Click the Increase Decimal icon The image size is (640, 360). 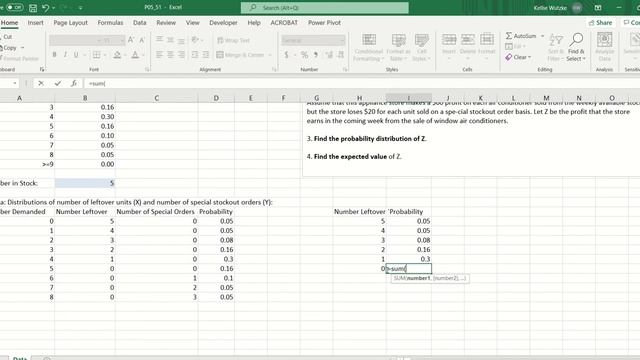tap(329, 55)
